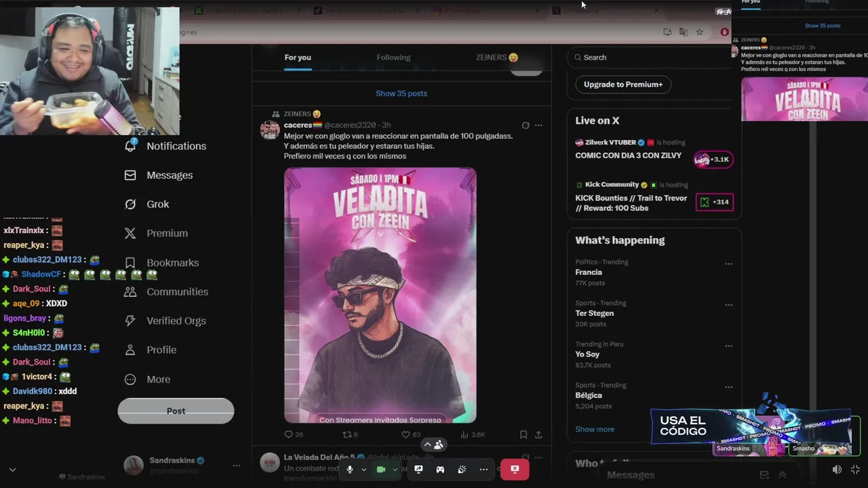The width and height of the screenshot is (868, 488).
Task: Click into the Search field
Action: [x=651, y=58]
